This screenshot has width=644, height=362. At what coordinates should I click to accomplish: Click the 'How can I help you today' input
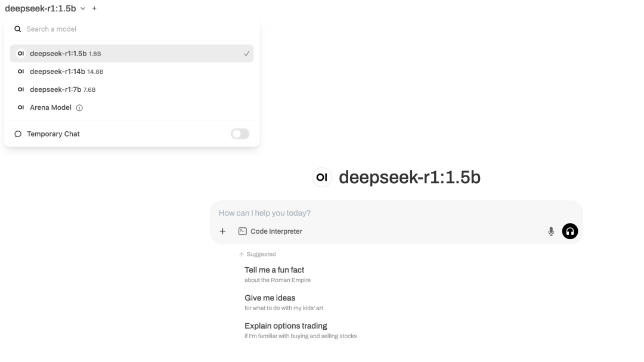(382, 213)
